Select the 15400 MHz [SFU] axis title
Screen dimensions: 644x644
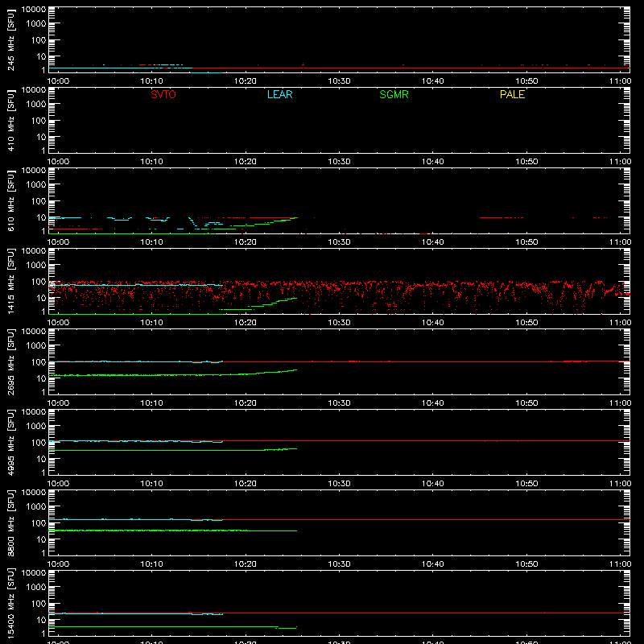pyautogui.click(x=11, y=603)
